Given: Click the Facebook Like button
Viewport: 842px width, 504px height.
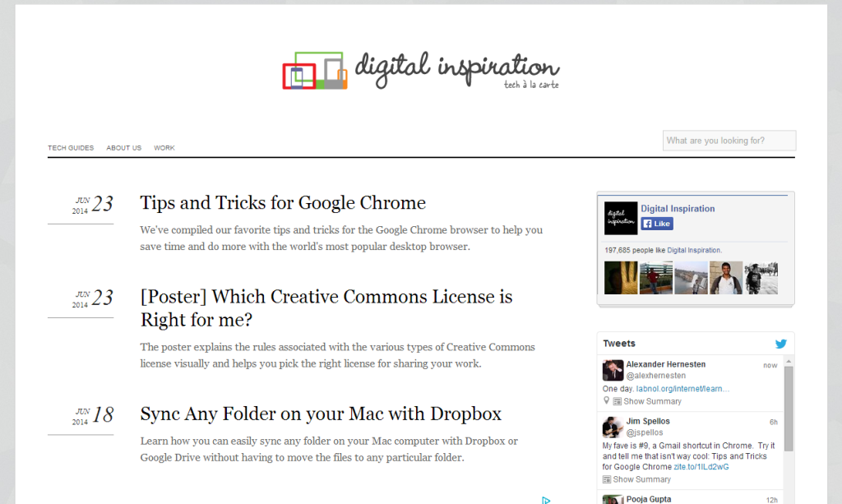Looking at the screenshot, I should point(657,224).
